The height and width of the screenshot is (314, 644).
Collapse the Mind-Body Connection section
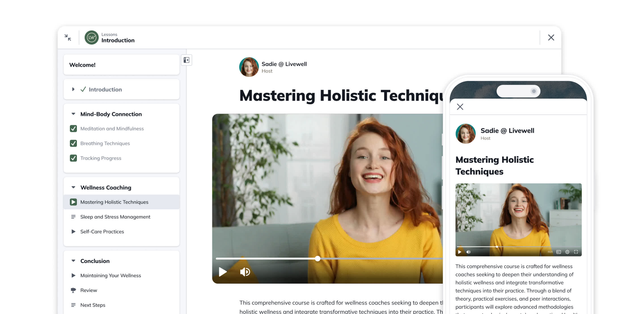(x=73, y=114)
